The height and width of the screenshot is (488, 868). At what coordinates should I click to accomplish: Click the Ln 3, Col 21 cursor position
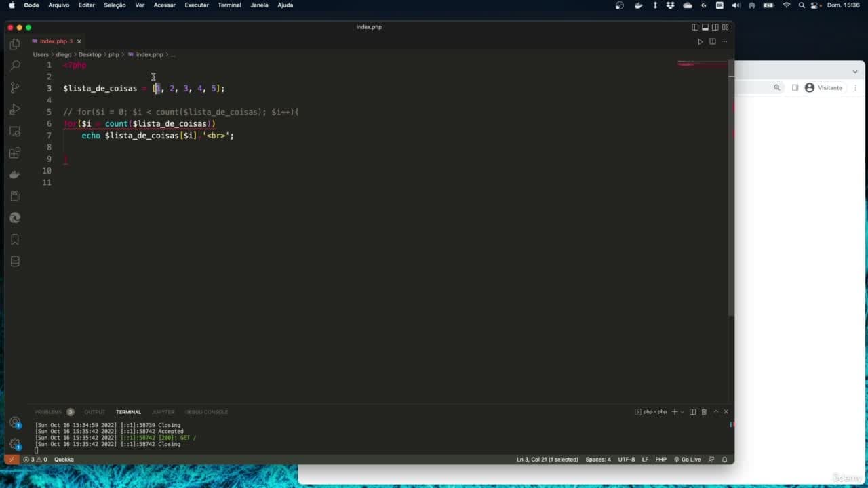(547, 460)
